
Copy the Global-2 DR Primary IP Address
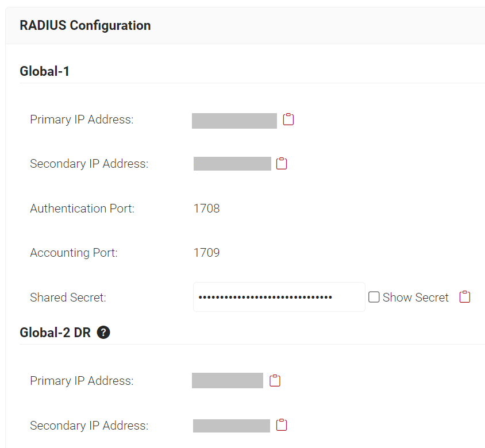[x=275, y=381]
